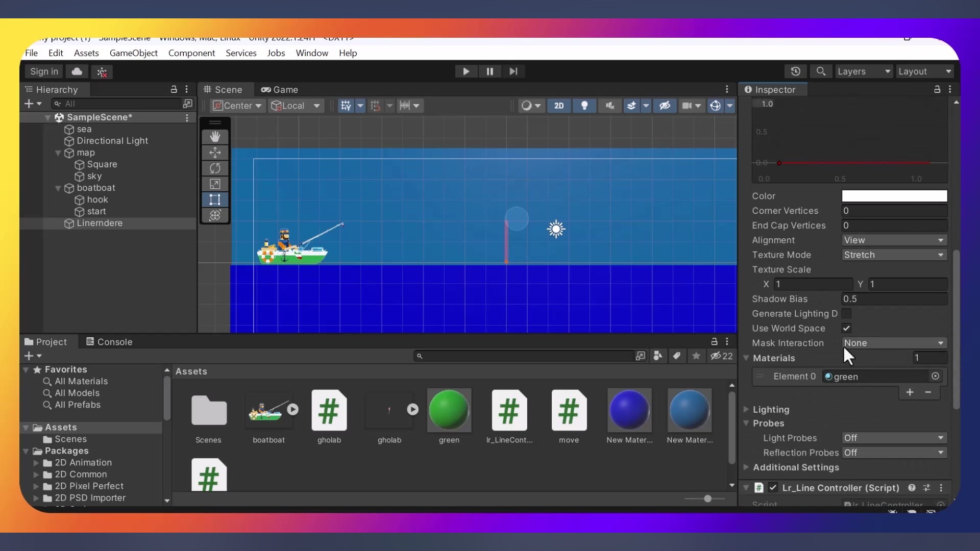Enable the Generate Lighting Data checkbox

click(846, 313)
